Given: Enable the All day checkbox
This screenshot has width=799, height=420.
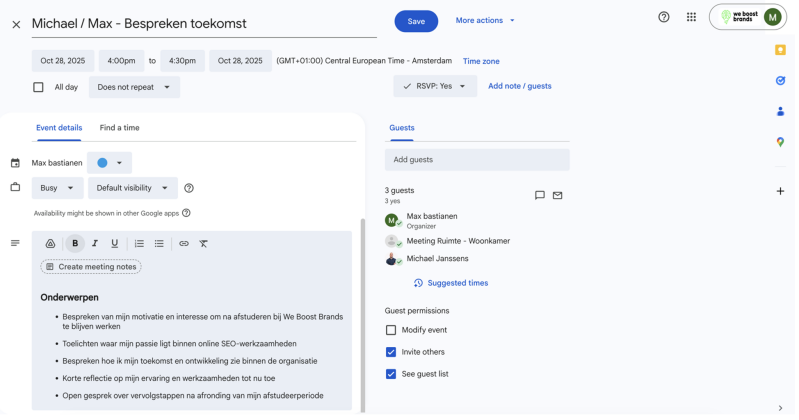Looking at the screenshot, I should click(x=38, y=87).
